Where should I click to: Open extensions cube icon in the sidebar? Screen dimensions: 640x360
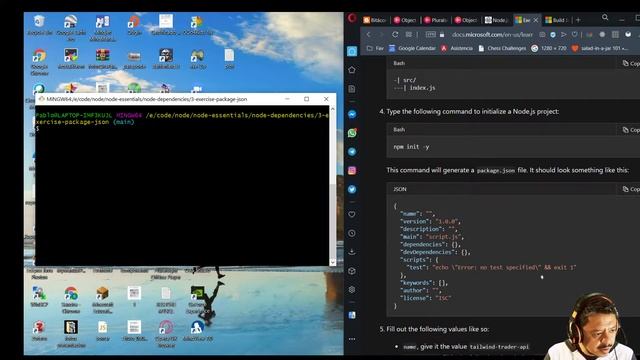point(352,271)
